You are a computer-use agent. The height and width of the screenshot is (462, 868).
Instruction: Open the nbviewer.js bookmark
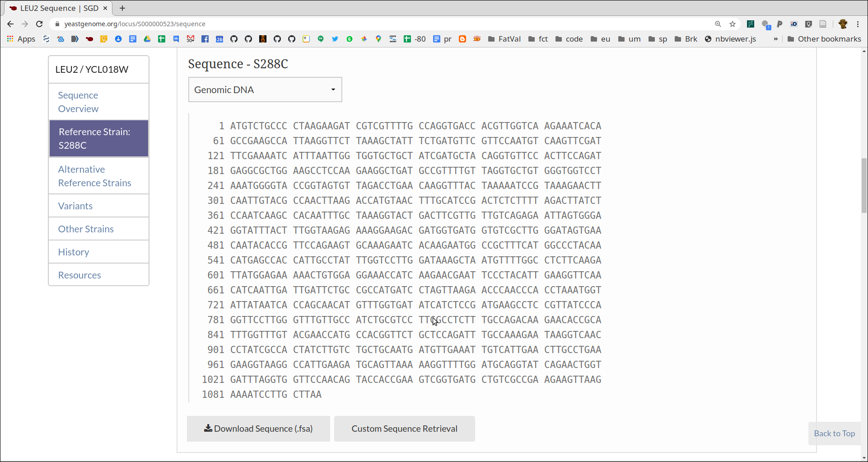730,39
